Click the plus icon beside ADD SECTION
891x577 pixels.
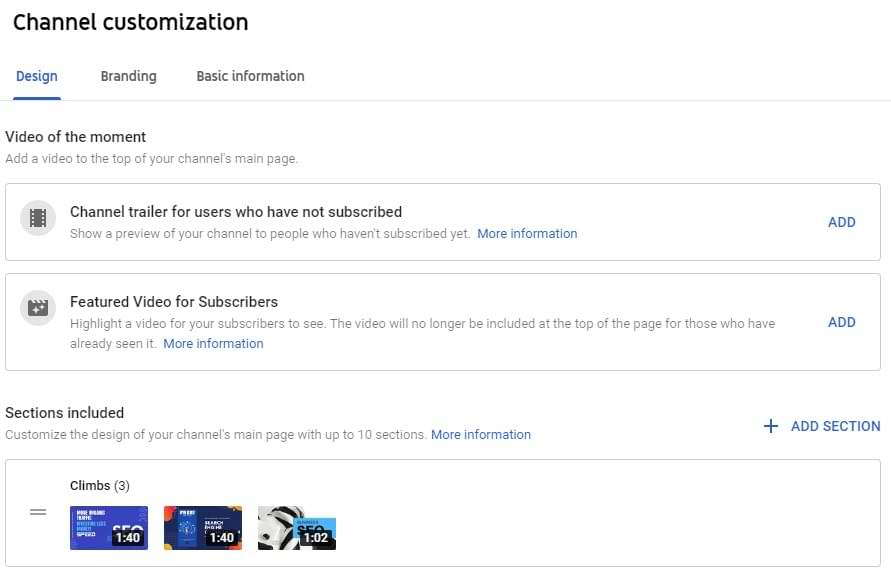[x=771, y=426]
